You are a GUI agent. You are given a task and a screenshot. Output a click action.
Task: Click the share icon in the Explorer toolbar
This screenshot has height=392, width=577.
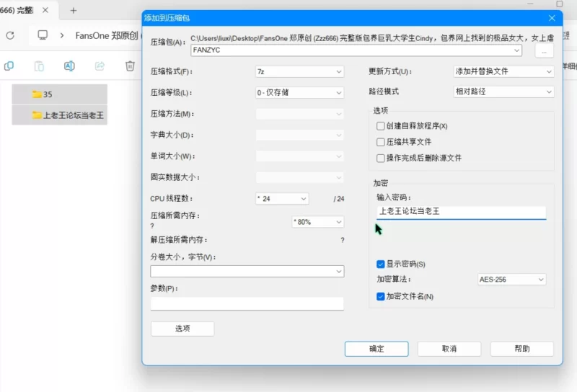tap(100, 66)
